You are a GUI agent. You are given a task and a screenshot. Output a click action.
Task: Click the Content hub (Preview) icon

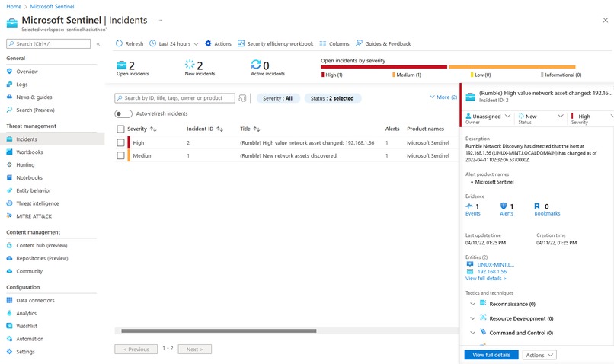9,245
